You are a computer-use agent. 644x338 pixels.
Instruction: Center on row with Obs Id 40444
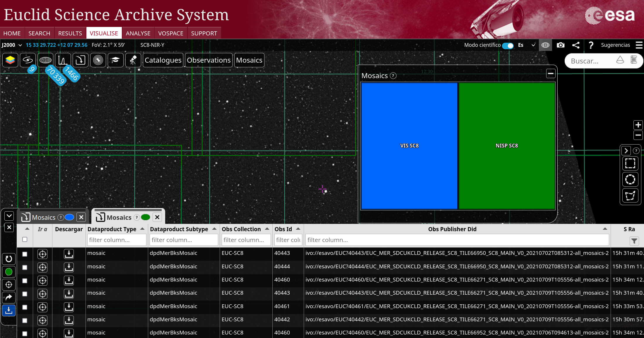[x=42, y=267]
